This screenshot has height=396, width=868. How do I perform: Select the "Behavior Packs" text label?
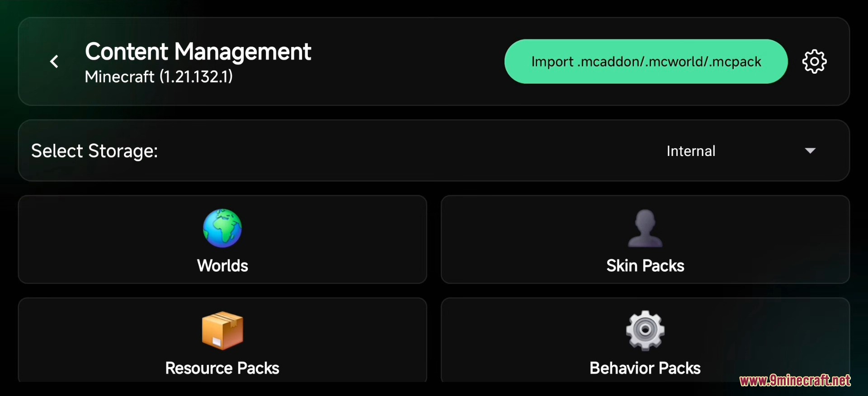[645, 368]
